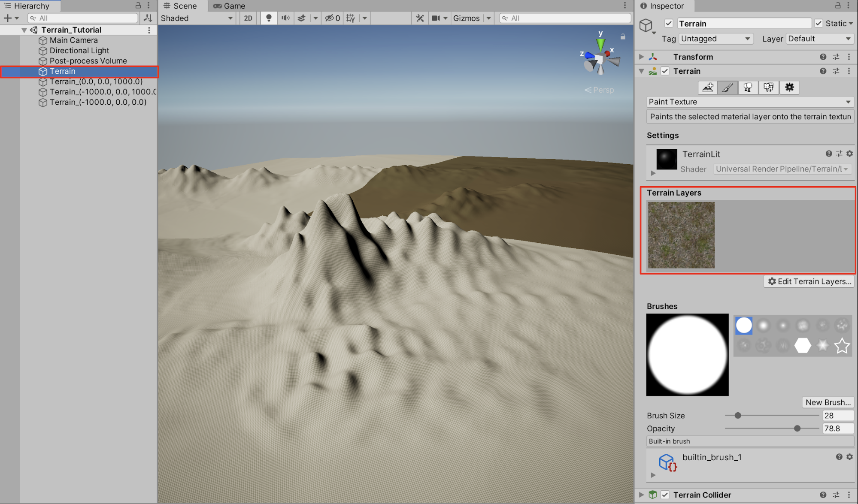This screenshot has width=858, height=504.
Task: Expand the Transform component
Action: (641, 57)
